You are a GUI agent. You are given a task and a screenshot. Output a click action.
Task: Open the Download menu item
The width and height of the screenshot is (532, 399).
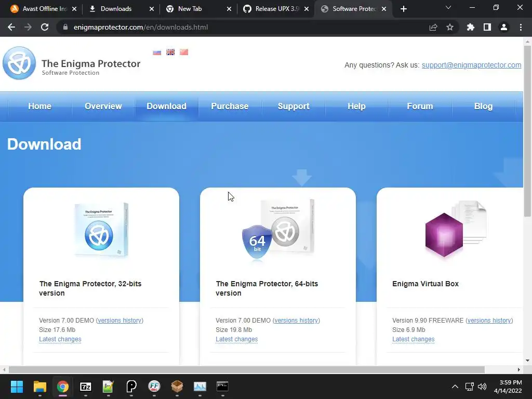click(167, 106)
